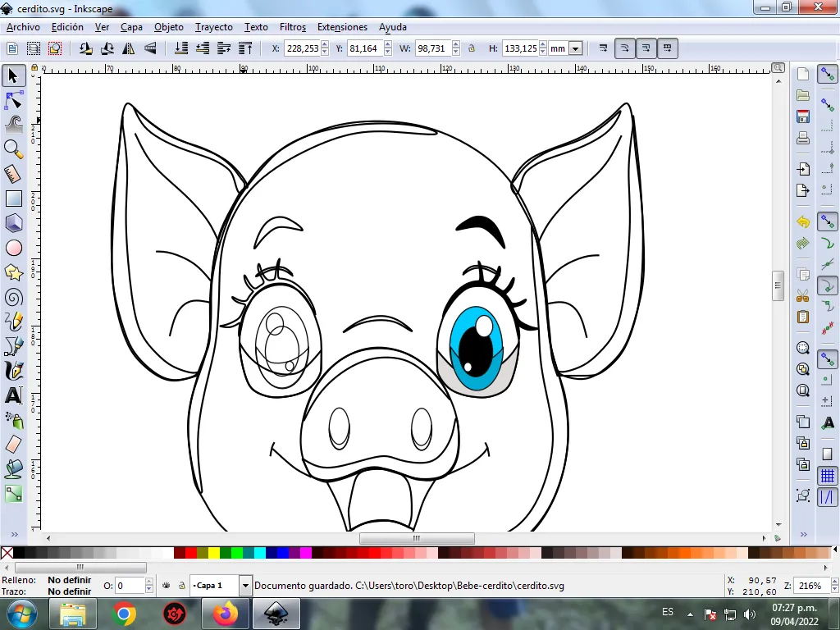Expand more tools chevron in toolbox

(x=15, y=534)
